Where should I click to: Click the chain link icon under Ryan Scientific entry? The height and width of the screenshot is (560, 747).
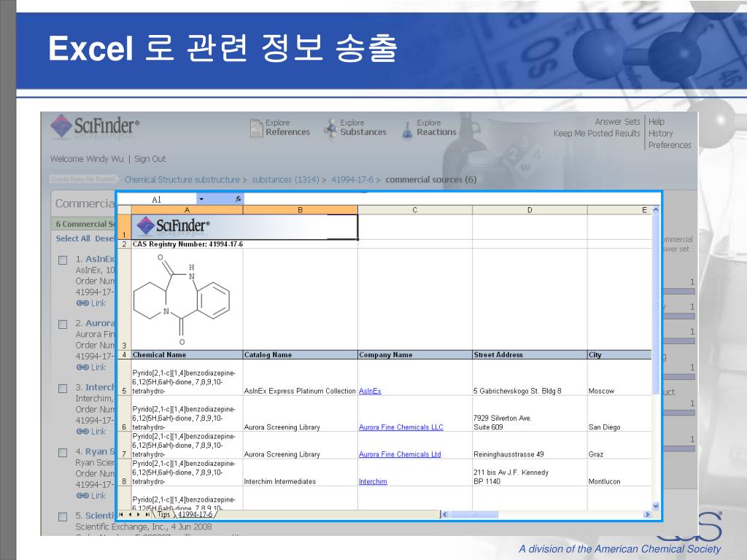click(82, 496)
